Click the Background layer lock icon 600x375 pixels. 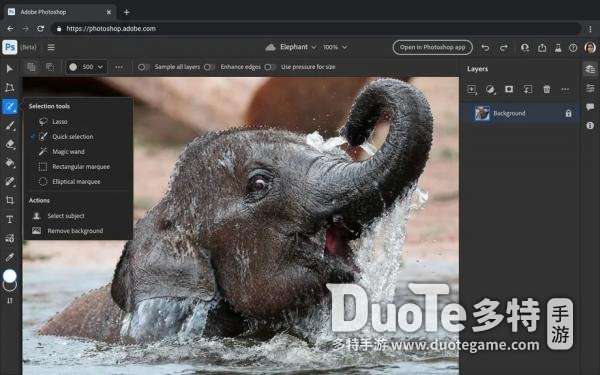[568, 113]
